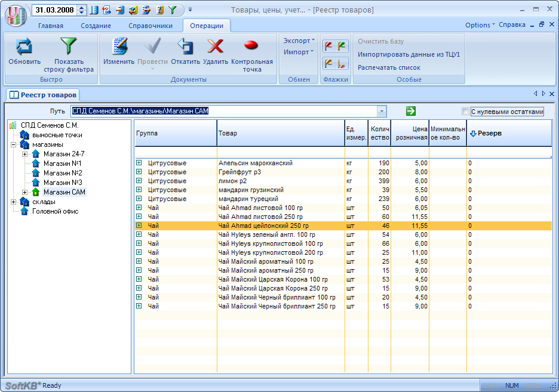Open the Импорт dropdown
Screen dimensions: 559x392
[x=299, y=52]
